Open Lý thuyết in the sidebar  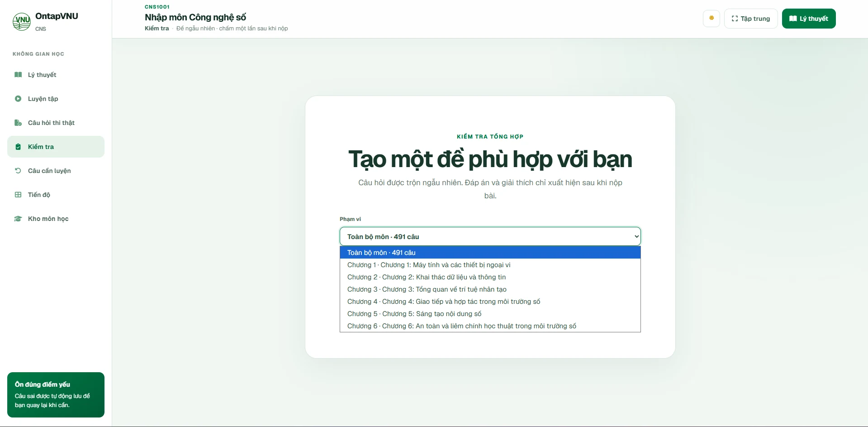(56, 75)
